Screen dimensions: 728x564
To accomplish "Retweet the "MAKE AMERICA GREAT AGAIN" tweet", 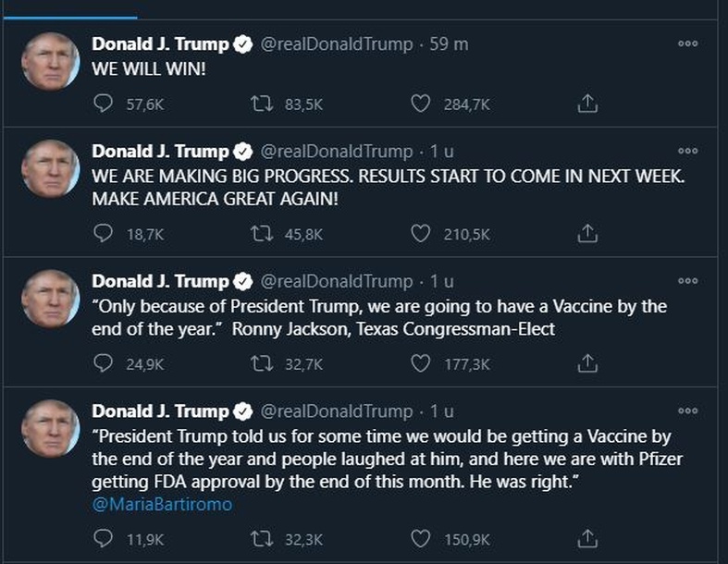I will click(x=262, y=235).
